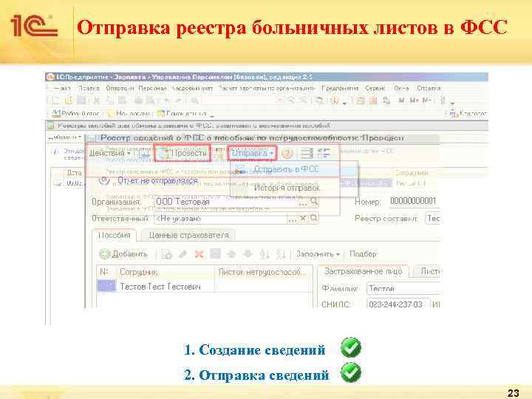Viewport: 532px width, 399px height.
Task: Open the Предприятие menu
Action: click(x=340, y=88)
